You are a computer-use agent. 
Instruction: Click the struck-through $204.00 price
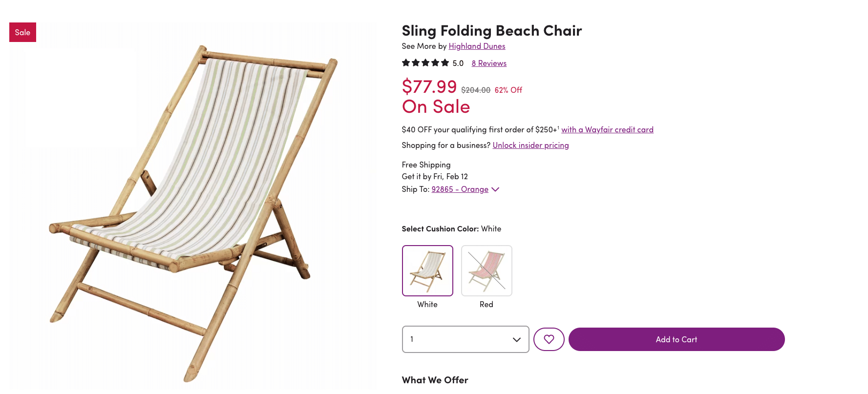coord(475,90)
